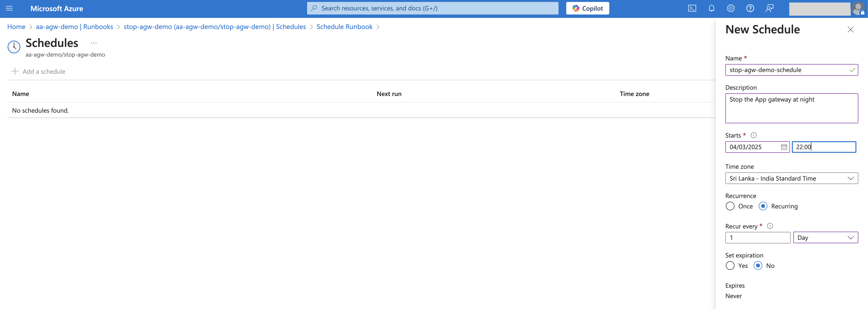Focus the schedule Name field

click(x=792, y=70)
